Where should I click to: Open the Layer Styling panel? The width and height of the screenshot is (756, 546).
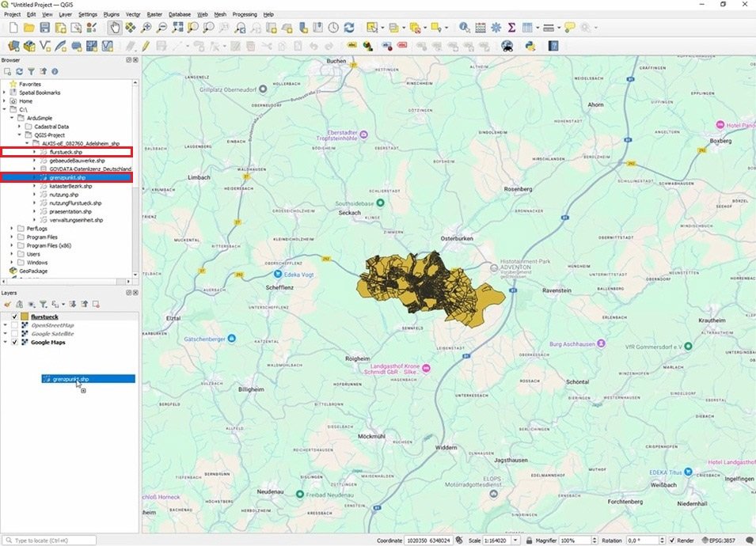[x=8, y=304]
